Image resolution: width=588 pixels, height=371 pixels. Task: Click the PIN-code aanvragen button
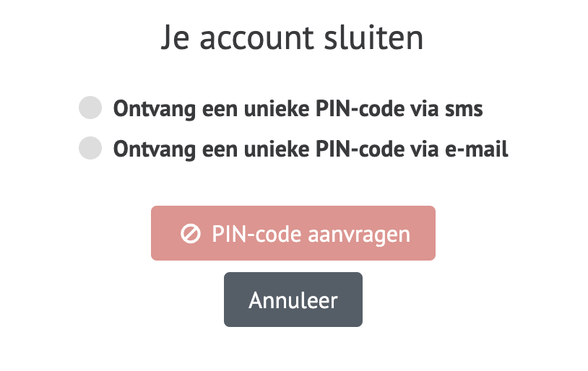click(x=293, y=233)
